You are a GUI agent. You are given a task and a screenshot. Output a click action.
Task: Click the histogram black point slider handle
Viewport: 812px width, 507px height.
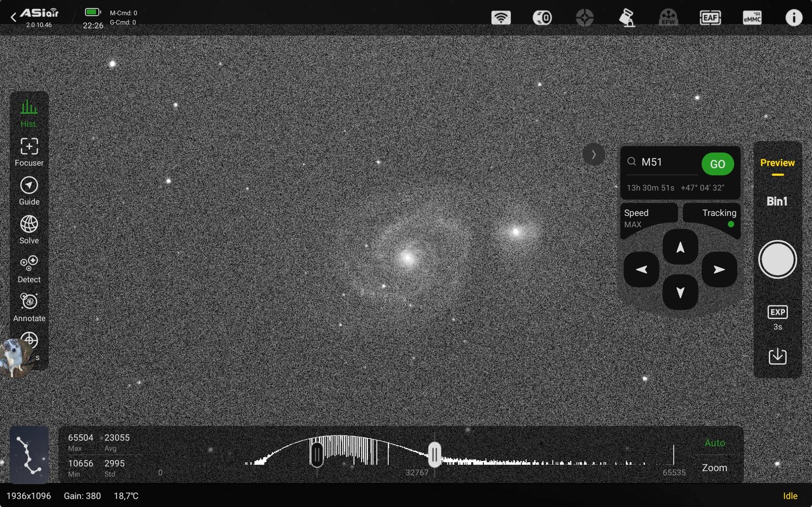(x=317, y=454)
